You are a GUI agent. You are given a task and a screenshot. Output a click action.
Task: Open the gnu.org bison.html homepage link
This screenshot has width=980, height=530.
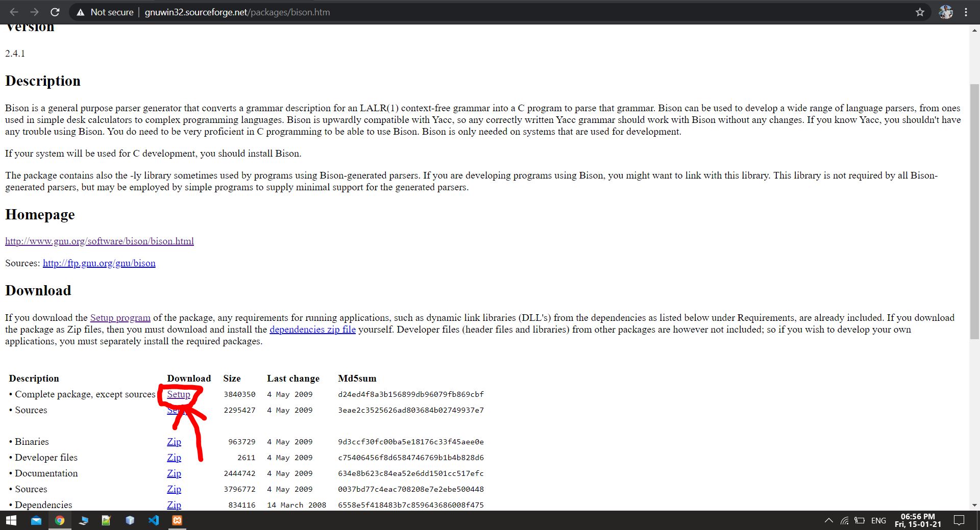tap(100, 241)
